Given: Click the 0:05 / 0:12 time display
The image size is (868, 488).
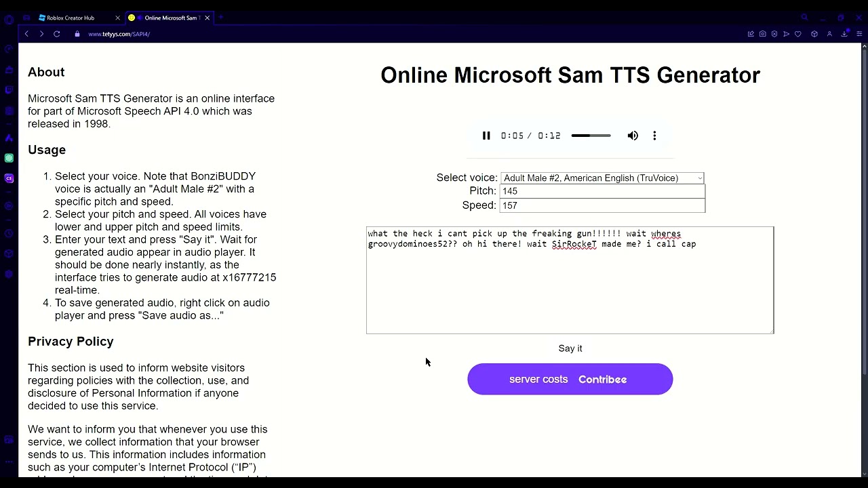Looking at the screenshot, I should coord(531,136).
